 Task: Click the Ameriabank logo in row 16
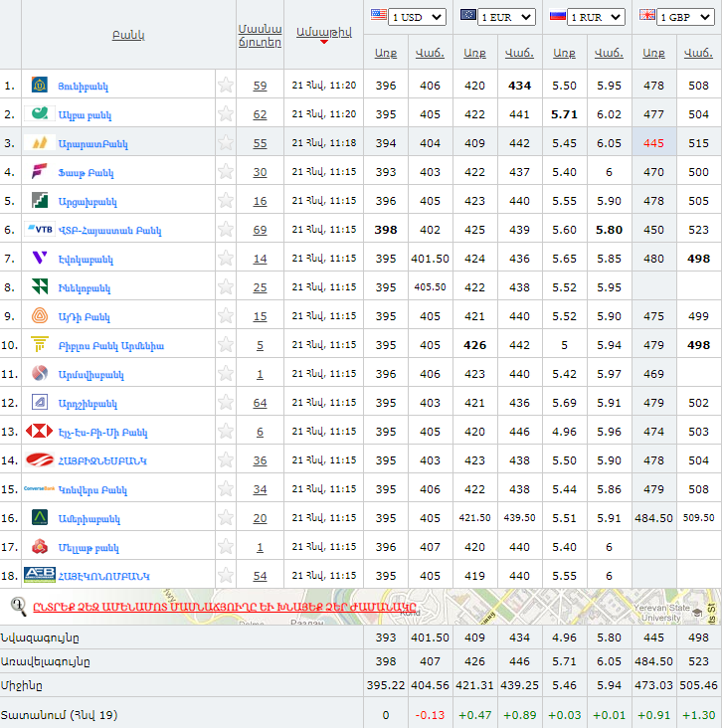(x=40, y=517)
